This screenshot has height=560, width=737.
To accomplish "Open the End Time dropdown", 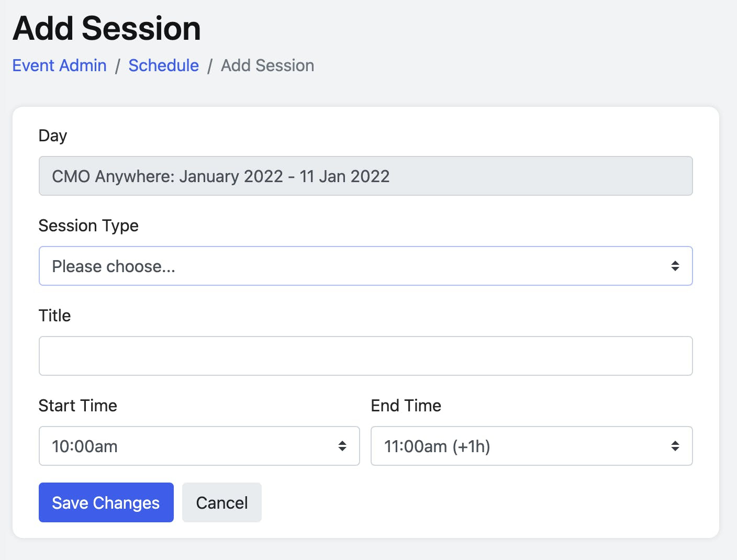I will 531,446.
